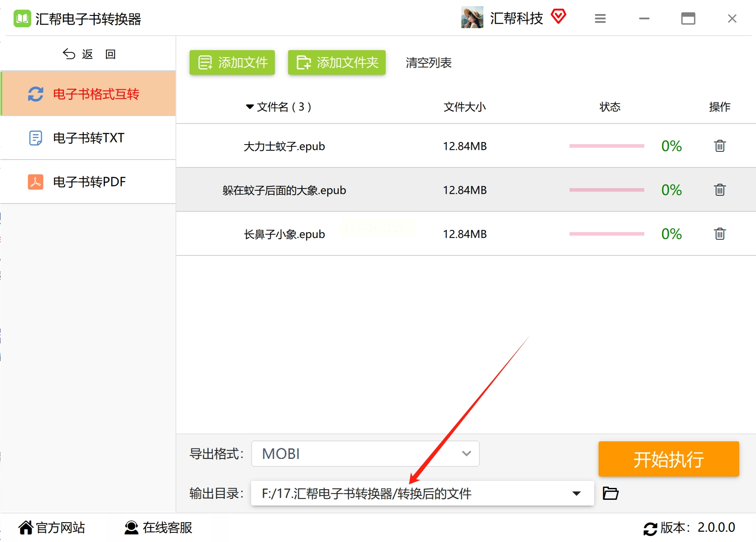This screenshot has height=542, width=756.
Task: Click the red VIP diamond icon
Action: click(559, 17)
